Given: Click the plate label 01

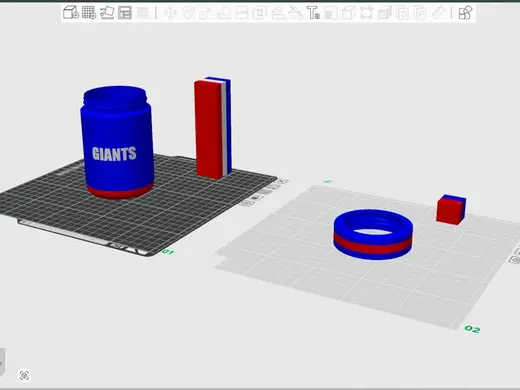Looking at the screenshot, I should pos(168,252).
